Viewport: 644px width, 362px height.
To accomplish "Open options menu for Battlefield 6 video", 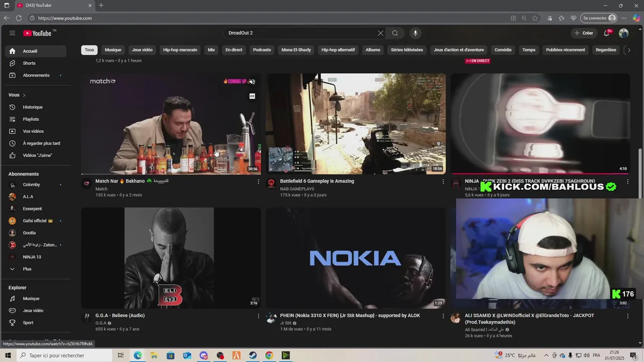I will 443,182.
